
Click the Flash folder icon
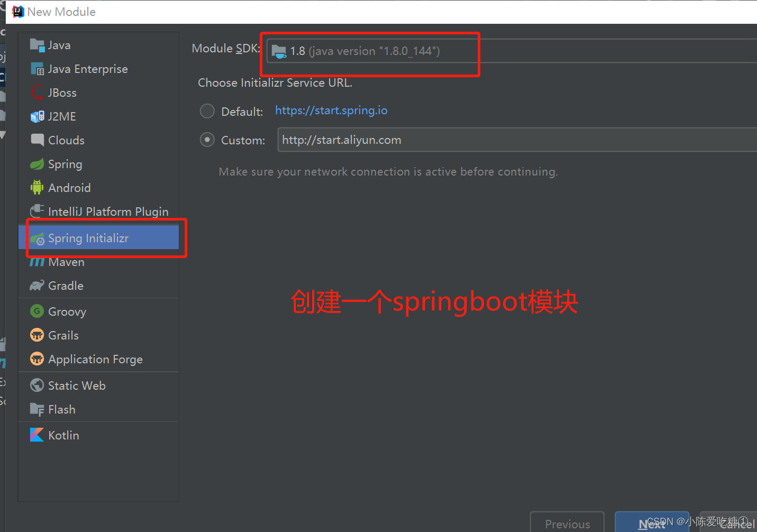point(37,409)
